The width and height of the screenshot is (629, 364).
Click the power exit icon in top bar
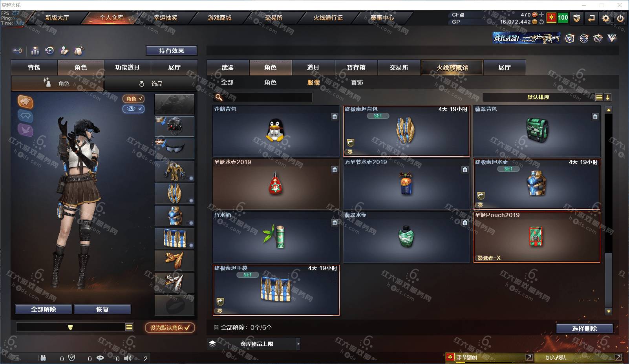(x=620, y=18)
